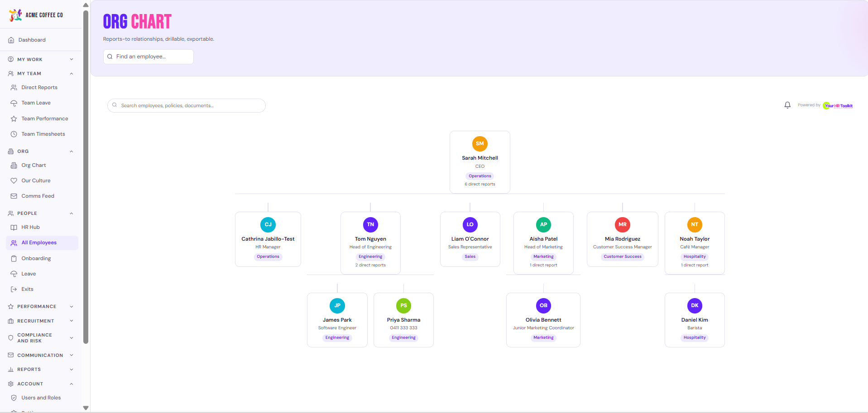
Task: Click Liam O'Connor's Sales tag
Action: (x=470, y=256)
